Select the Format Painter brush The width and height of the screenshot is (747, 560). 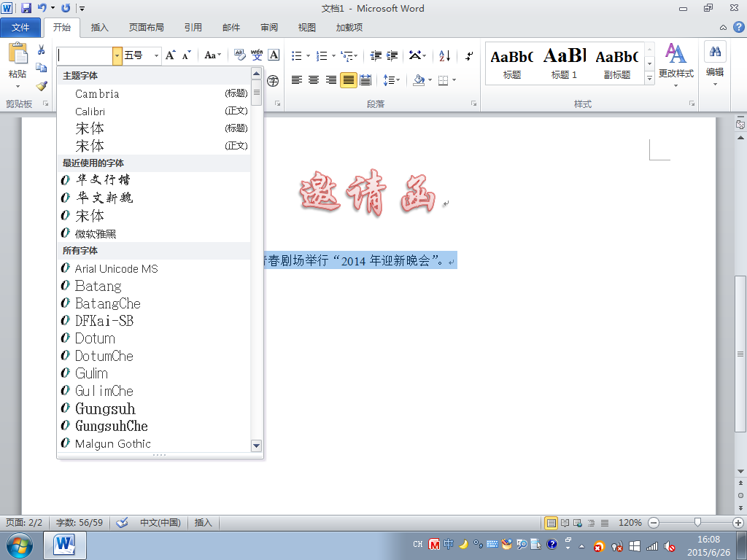point(42,86)
